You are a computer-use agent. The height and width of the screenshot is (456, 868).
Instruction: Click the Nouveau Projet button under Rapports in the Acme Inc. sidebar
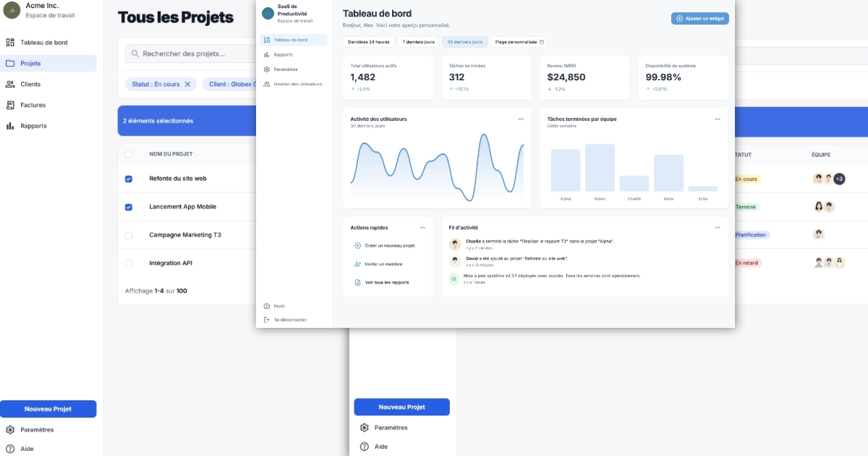[x=48, y=409]
